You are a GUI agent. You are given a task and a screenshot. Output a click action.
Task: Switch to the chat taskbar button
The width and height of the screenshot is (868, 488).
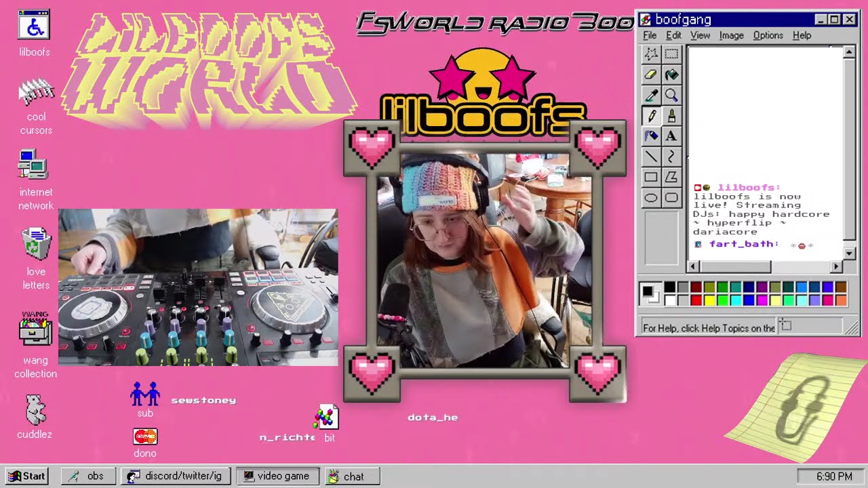[352, 476]
